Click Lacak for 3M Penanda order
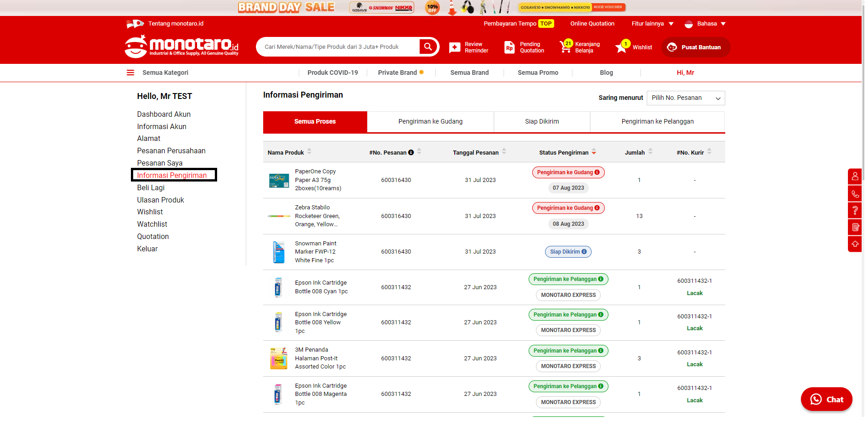 point(694,364)
